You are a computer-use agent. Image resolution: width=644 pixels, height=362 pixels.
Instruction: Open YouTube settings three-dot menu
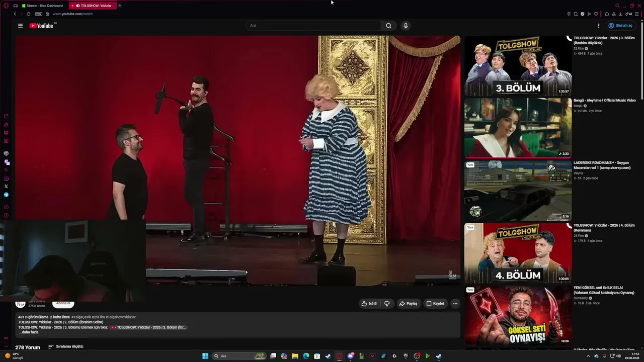pos(599,26)
